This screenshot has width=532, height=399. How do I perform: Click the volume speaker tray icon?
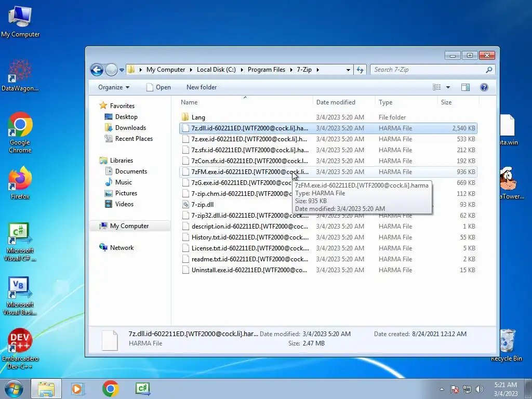coord(480,389)
